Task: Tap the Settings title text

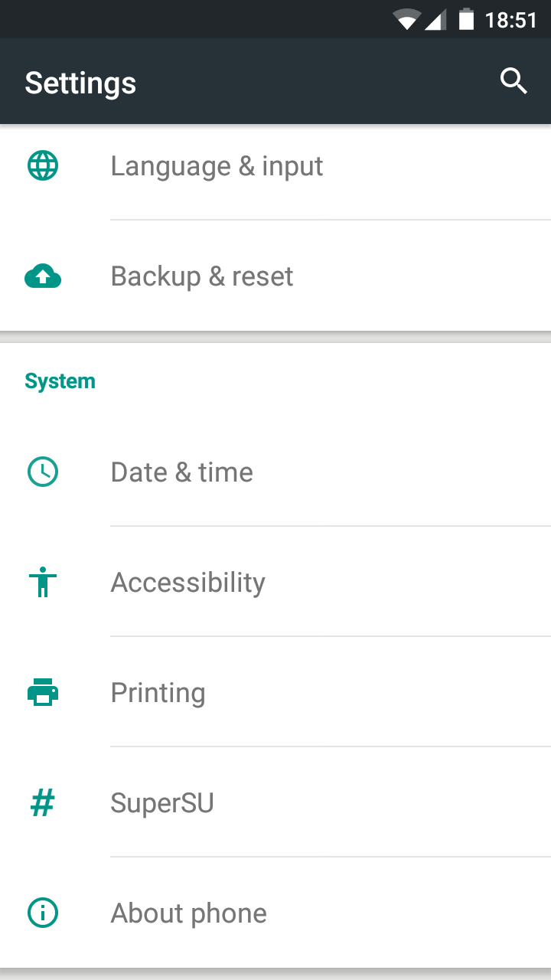Action: tap(80, 83)
